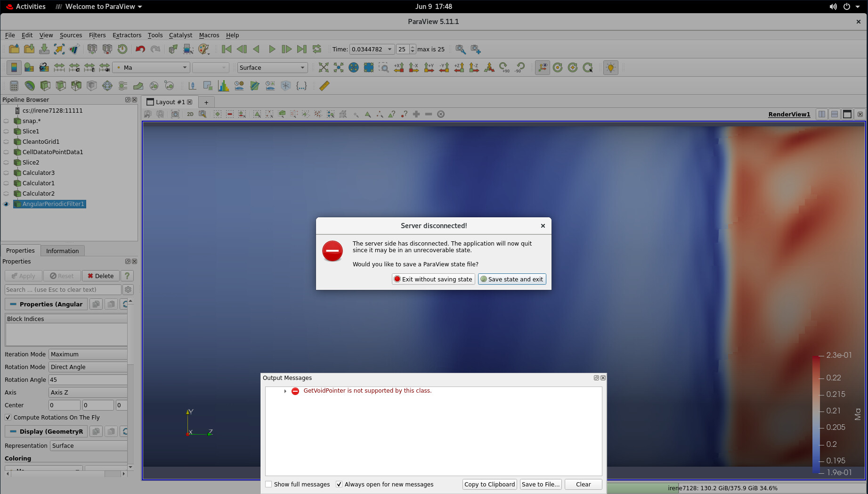Image resolution: width=868 pixels, height=494 pixels.
Task: Apply the Slice filter icon
Action: [x=61, y=86]
